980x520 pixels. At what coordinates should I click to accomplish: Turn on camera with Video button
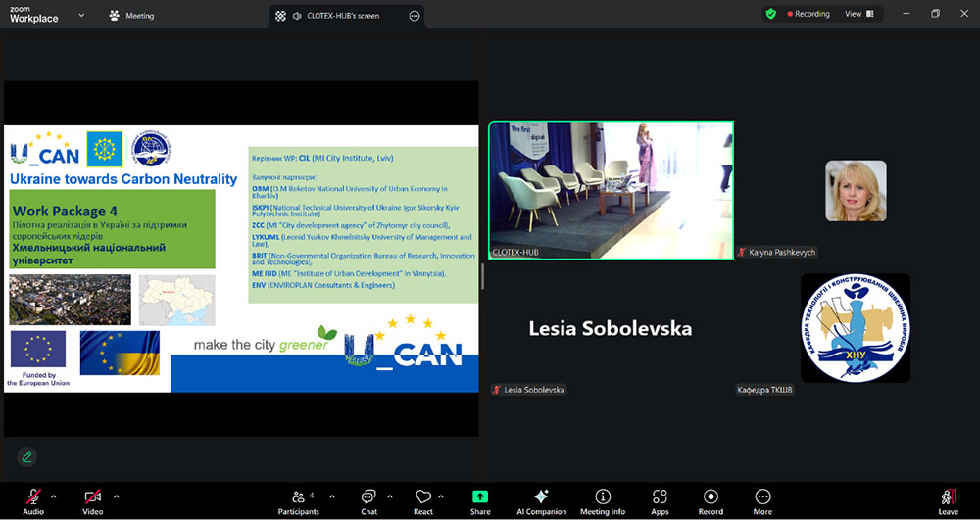(92, 500)
